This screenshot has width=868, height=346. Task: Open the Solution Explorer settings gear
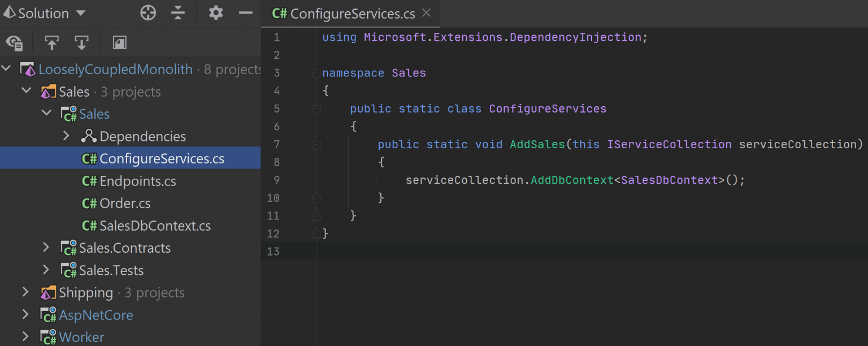[x=215, y=12]
